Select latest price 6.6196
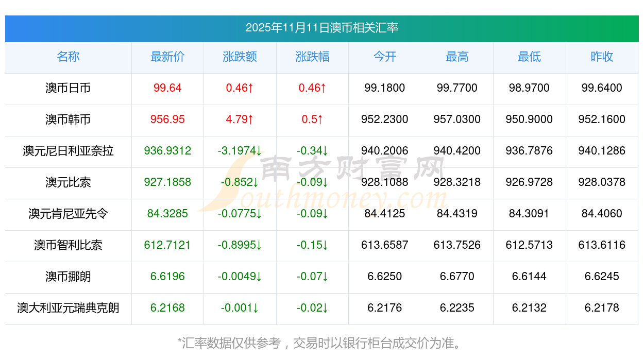The width and height of the screenshot is (644, 359). [x=167, y=277]
